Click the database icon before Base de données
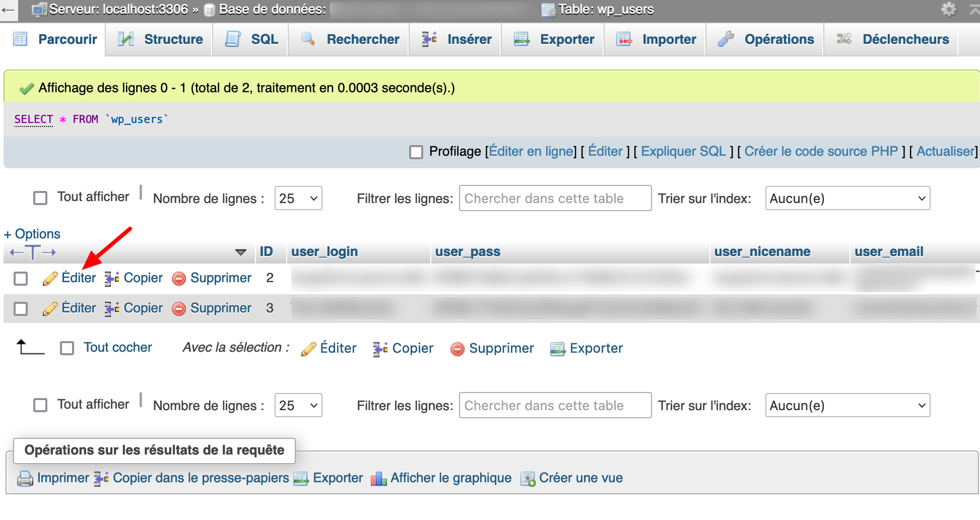Screen dimensions: 980x520 pos(210,10)
